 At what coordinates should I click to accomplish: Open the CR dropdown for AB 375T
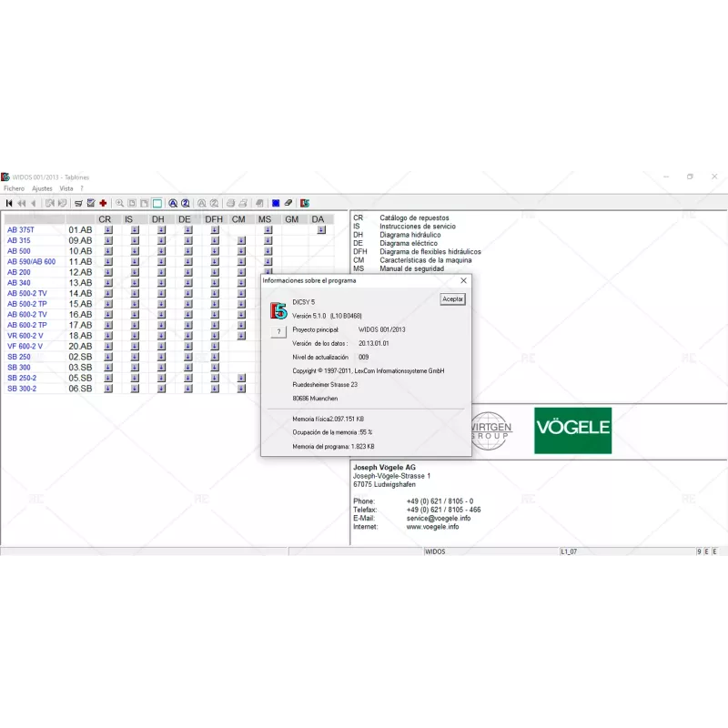106,229
